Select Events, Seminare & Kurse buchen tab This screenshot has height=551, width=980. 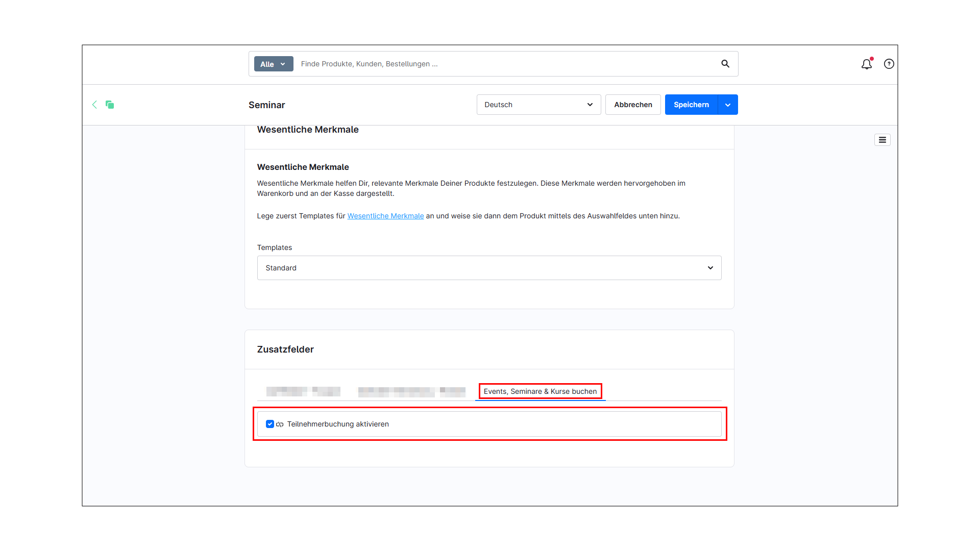(540, 391)
